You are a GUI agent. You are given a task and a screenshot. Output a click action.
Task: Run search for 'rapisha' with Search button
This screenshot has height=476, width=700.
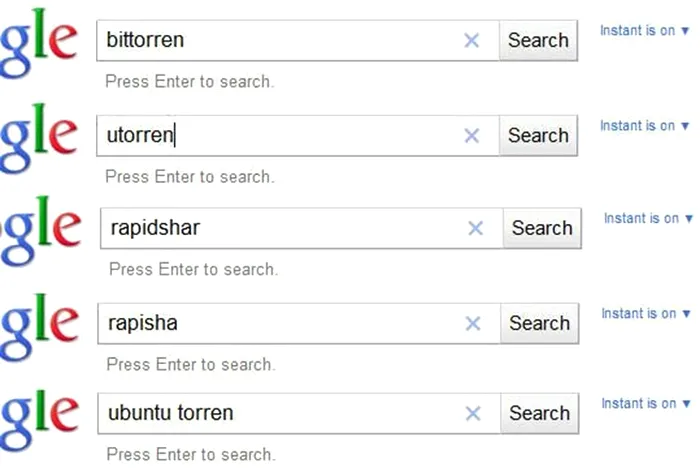pos(539,324)
